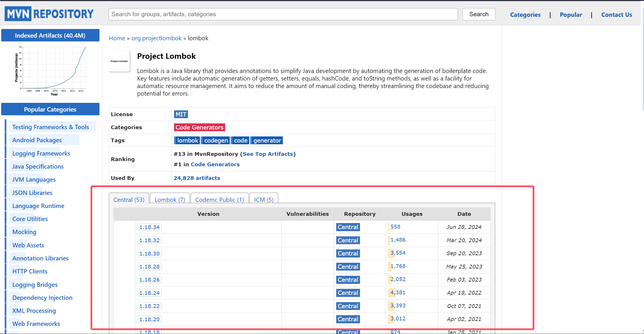Open Categories in top navigation
Screen dimensions: 644x334
pyautogui.click(x=525, y=15)
